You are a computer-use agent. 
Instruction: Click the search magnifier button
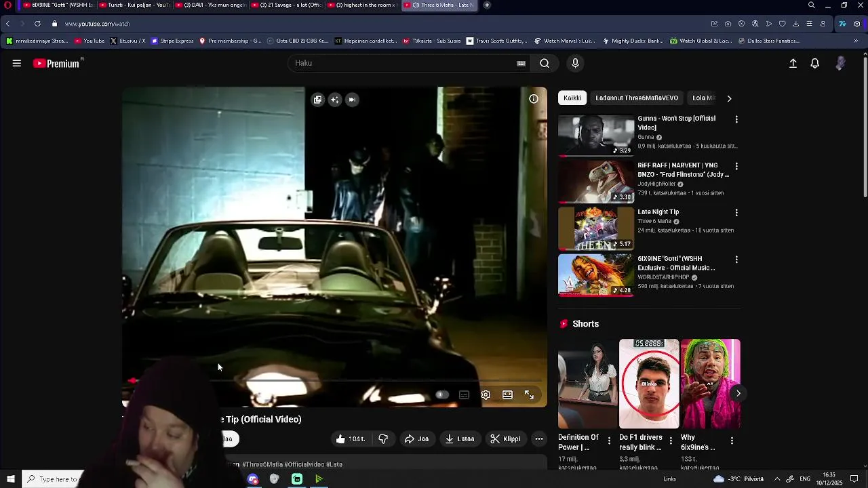coord(545,63)
